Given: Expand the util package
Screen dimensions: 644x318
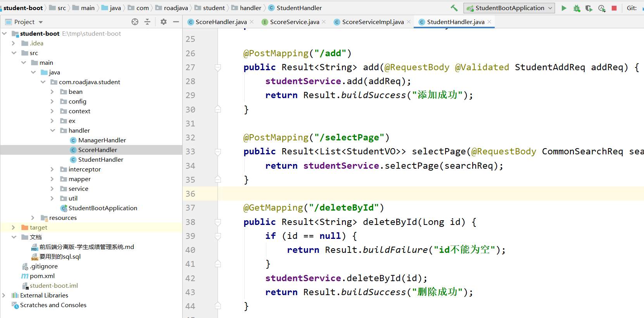Looking at the screenshot, I should tap(52, 199).
